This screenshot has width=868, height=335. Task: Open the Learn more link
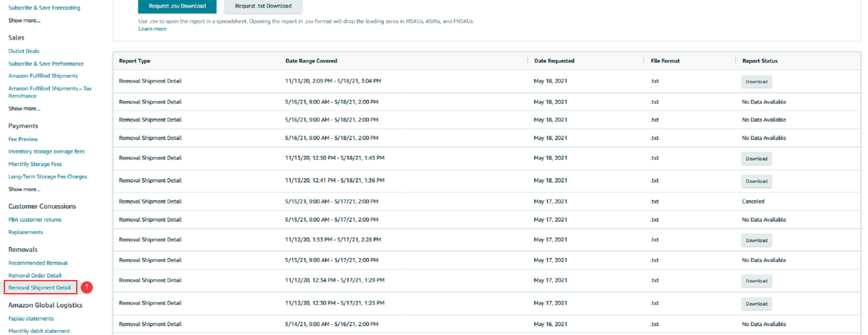[x=152, y=29]
